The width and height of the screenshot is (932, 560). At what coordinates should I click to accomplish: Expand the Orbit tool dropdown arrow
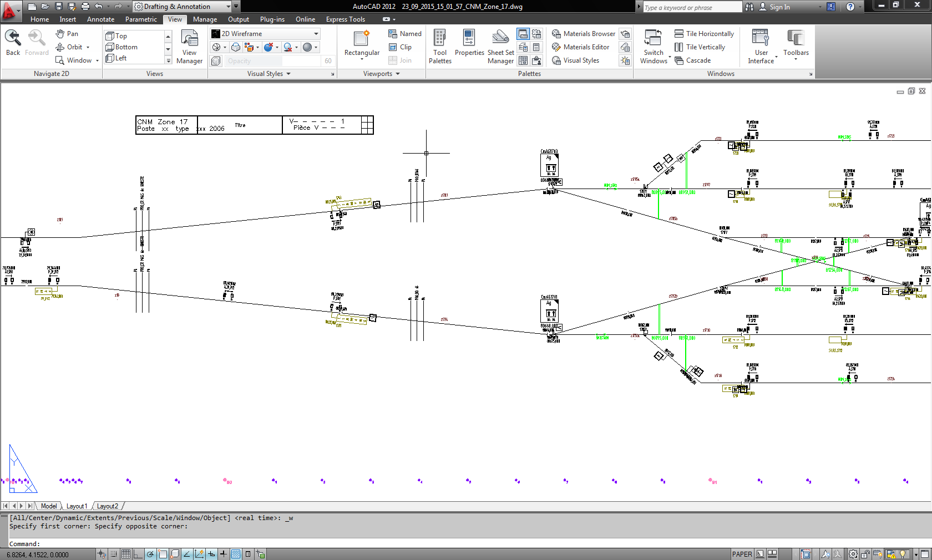[x=88, y=47]
